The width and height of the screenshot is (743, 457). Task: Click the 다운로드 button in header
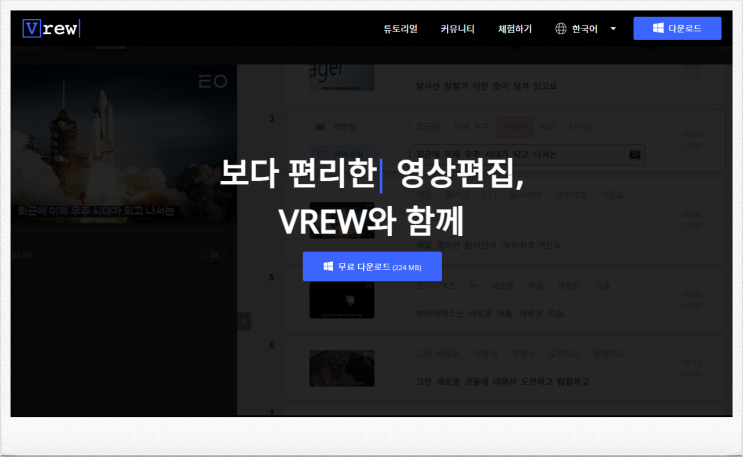(x=677, y=28)
